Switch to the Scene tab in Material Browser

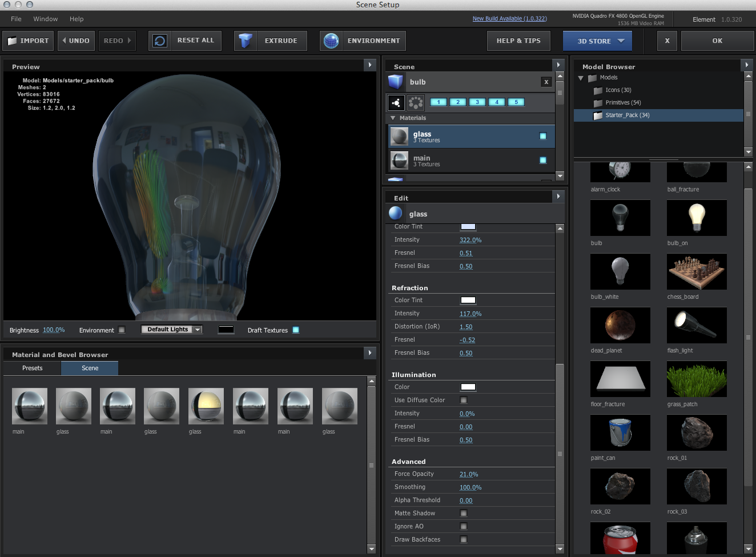tap(90, 368)
